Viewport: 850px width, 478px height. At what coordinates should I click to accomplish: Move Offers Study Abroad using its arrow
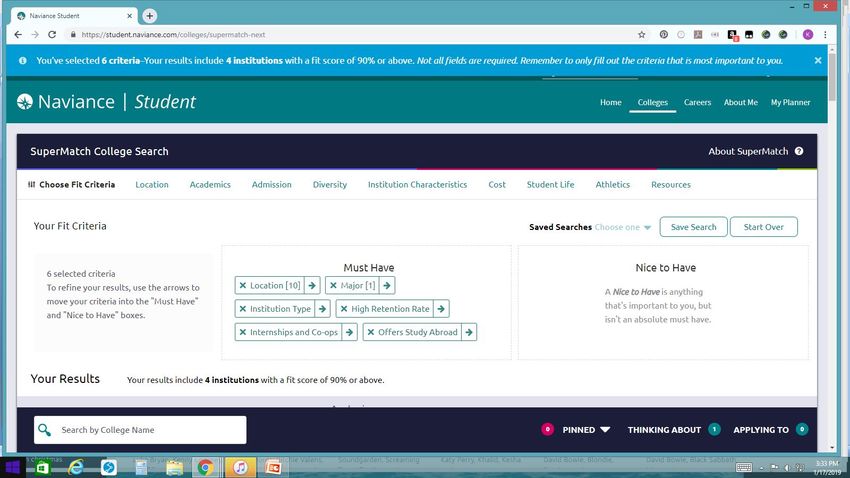coord(469,332)
